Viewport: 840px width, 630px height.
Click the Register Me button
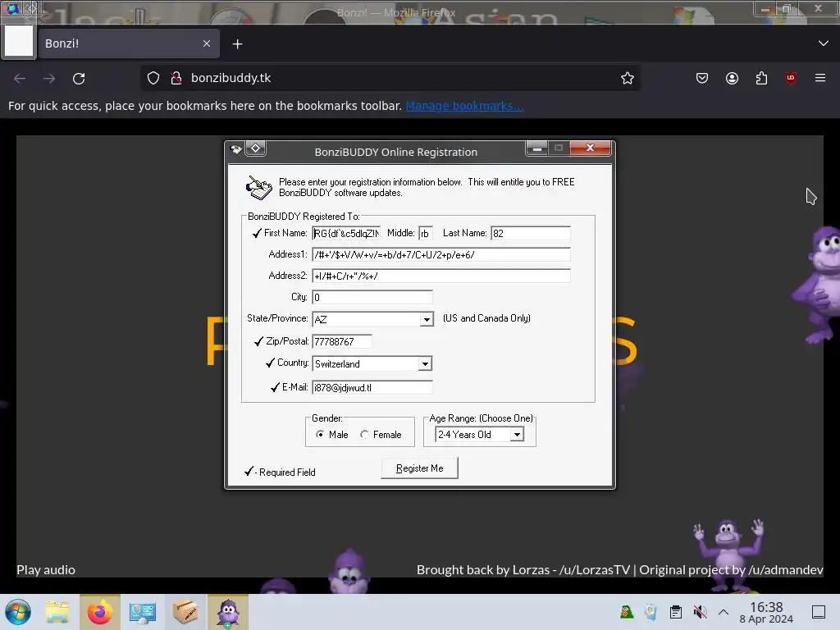tap(419, 468)
